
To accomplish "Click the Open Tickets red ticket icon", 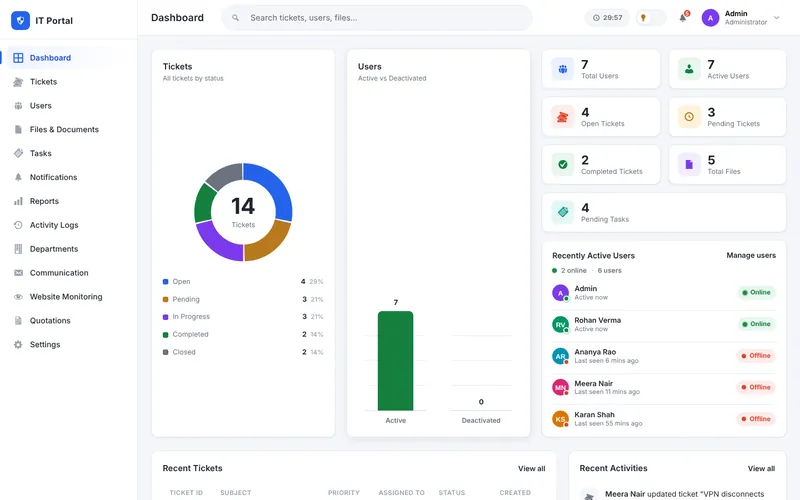I will (563, 117).
